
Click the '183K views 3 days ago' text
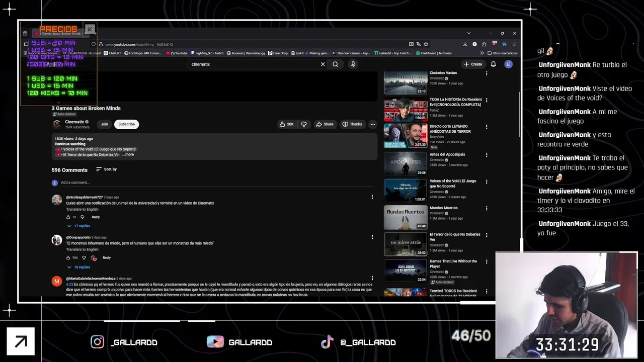click(74, 139)
